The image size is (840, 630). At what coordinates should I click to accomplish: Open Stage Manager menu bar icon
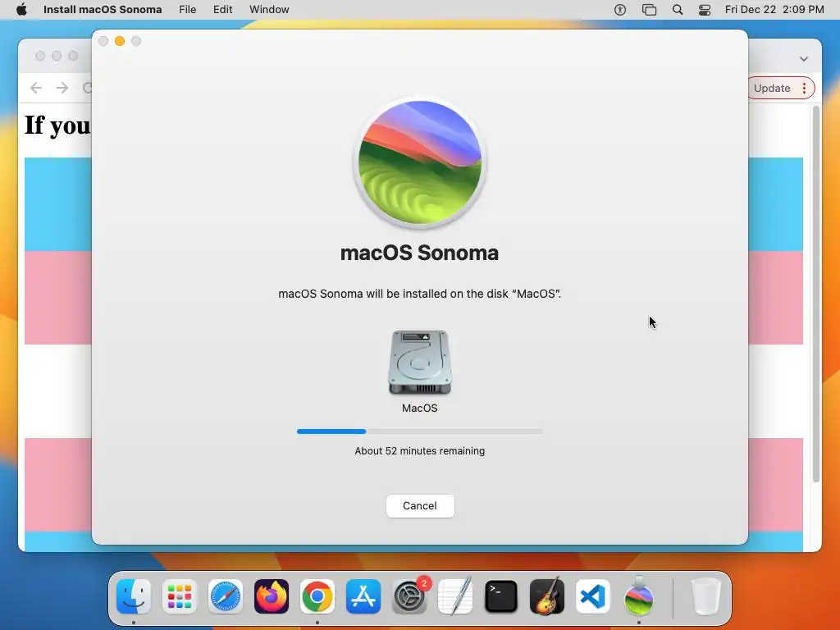(650, 10)
